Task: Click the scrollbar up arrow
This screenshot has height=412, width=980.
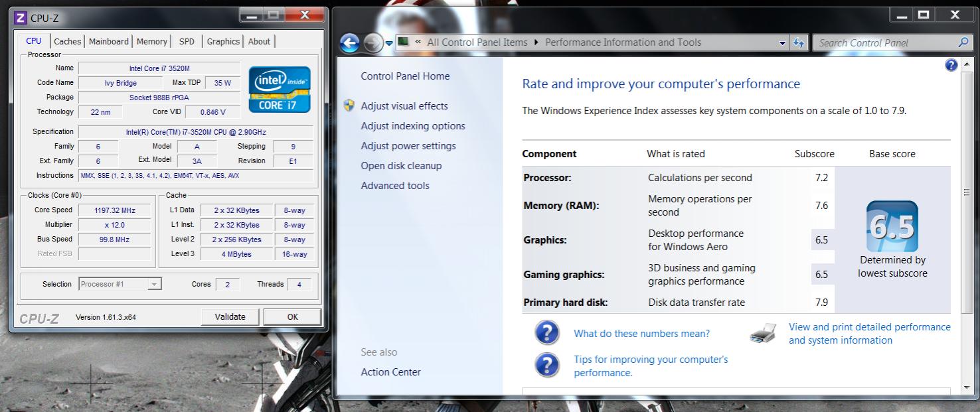Action: coord(966,64)
